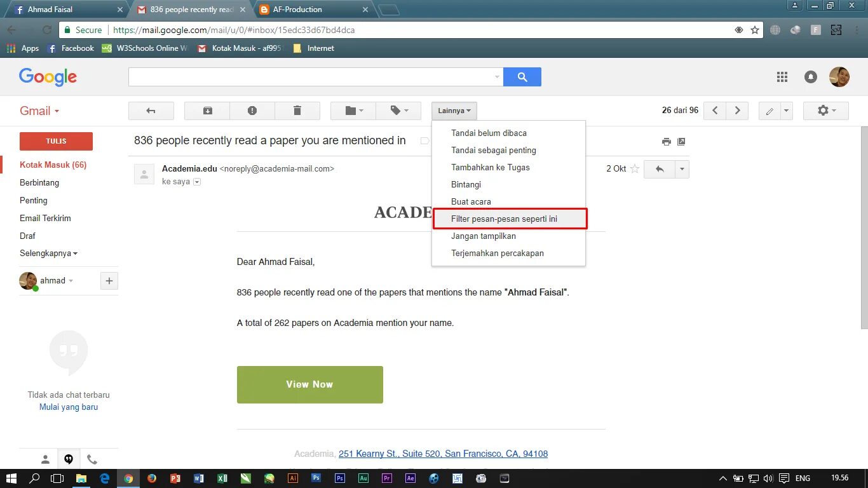Viewport: 868px width, 488px height.
Task: Switch to the contacts tab in the chat panel
Action: coord(45,459)
